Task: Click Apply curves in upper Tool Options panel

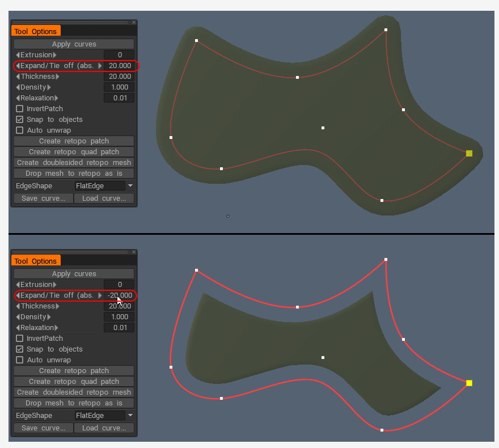Action: point(74,44)
